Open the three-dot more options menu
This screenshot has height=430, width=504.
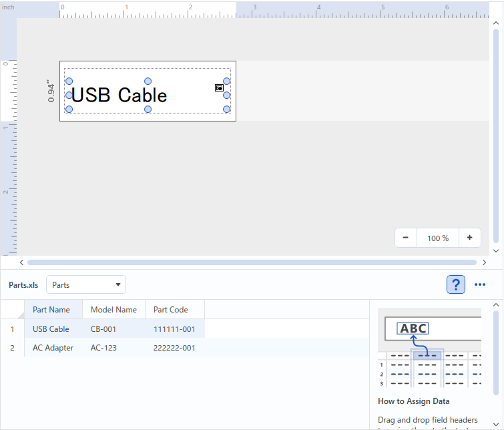tap(479, 284)
